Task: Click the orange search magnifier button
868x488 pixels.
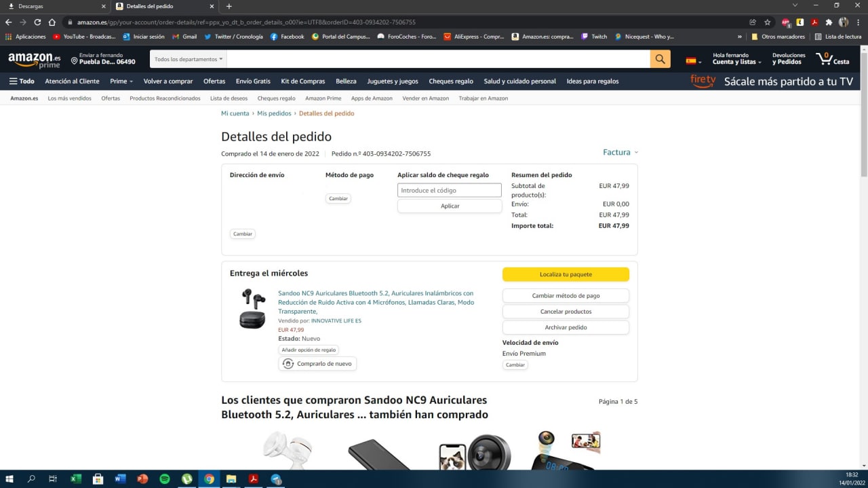Action: pyautogui.click(x=660, y=59)
